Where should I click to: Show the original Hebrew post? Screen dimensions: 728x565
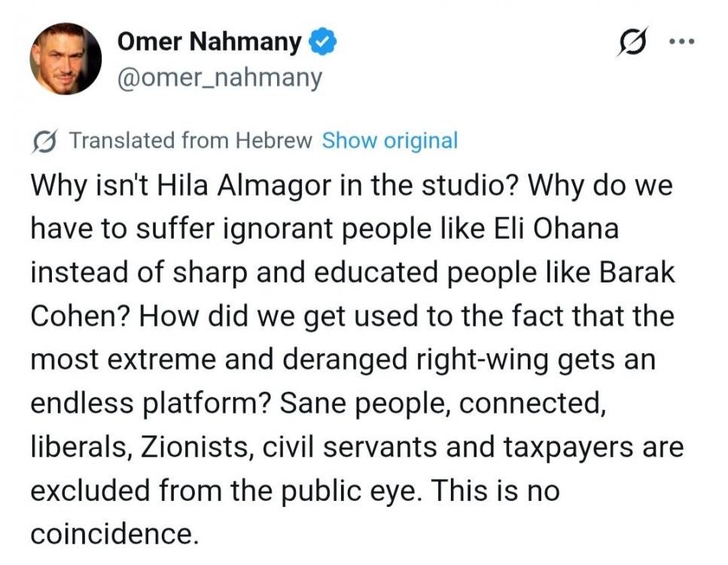(x=389, y=141)
